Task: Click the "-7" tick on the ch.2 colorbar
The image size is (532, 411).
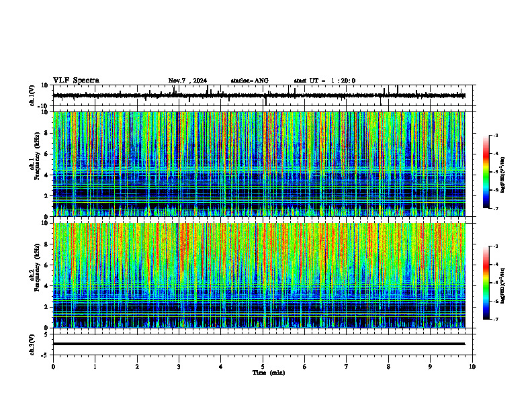Action: coord(495,319)
